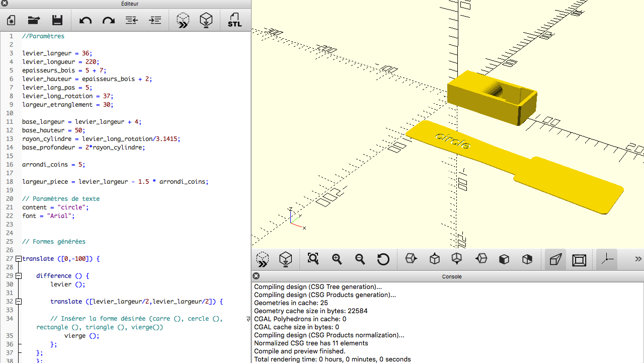Switch to right side view
644x363 pixels.
pyautogui.click(x=411, y=259)
